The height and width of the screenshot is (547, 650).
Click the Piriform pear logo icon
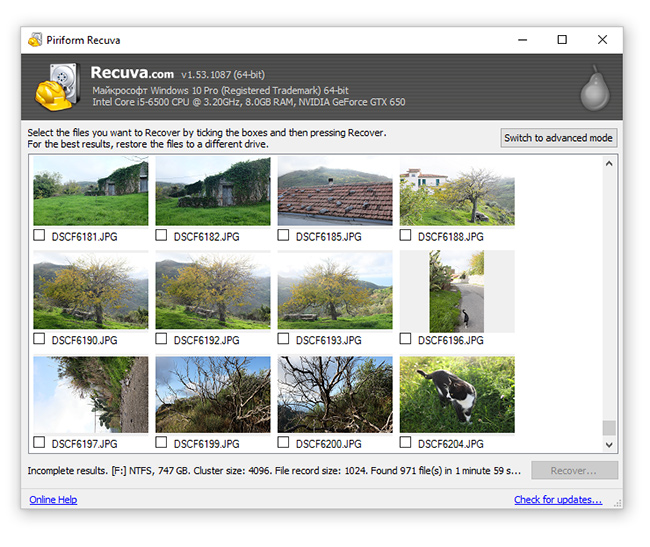pyautogui.click(x=595, y=88)
